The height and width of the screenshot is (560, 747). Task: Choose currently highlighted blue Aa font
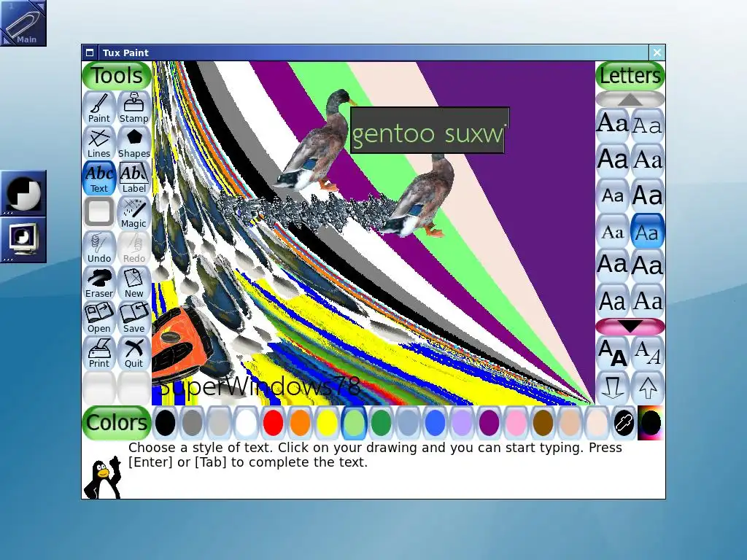648,231
